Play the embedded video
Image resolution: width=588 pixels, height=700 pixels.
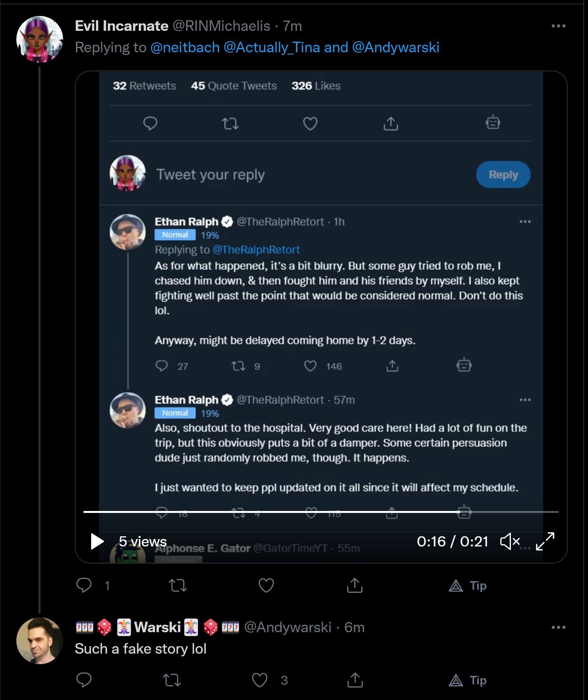[97, 541]
